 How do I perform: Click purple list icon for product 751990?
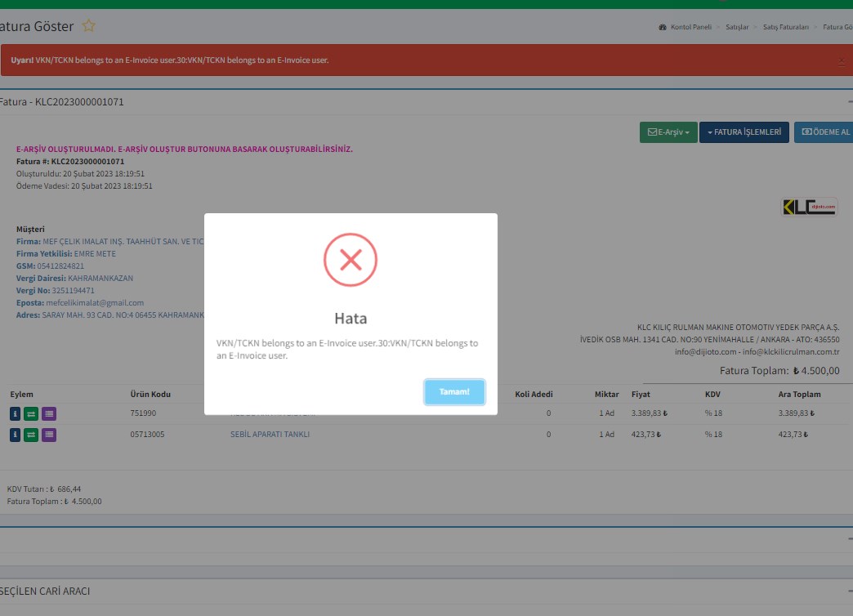pyautogui.click(x=48, y=413)
